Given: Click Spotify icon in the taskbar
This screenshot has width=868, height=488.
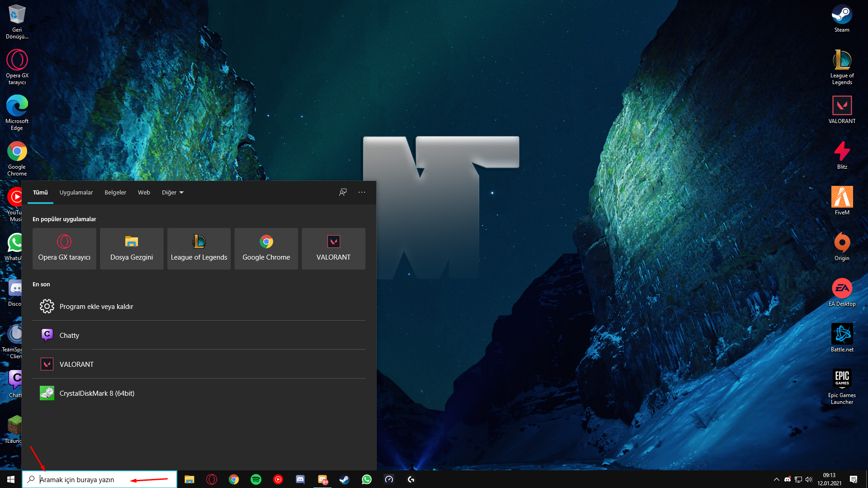Looking at the screenshot, I should (x=256, y=479).
